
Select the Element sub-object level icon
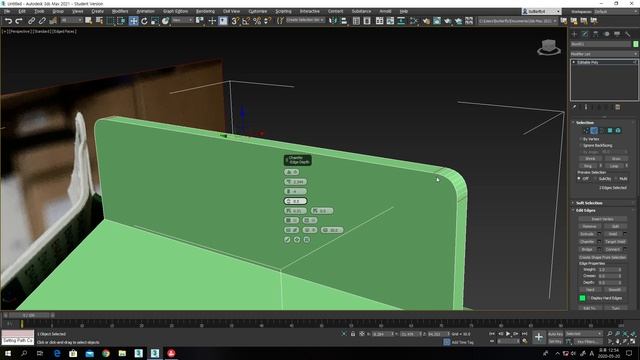click(x=618, y=130)
